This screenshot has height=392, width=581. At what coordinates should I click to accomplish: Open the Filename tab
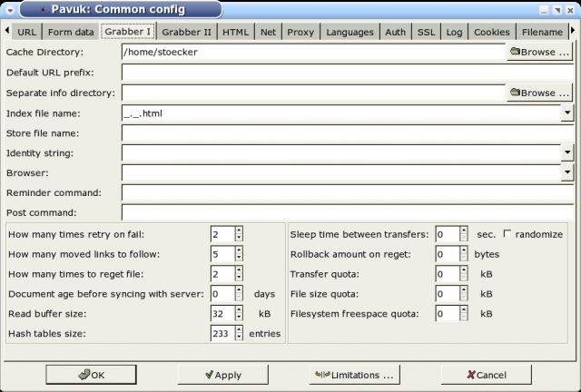[542, 33]
